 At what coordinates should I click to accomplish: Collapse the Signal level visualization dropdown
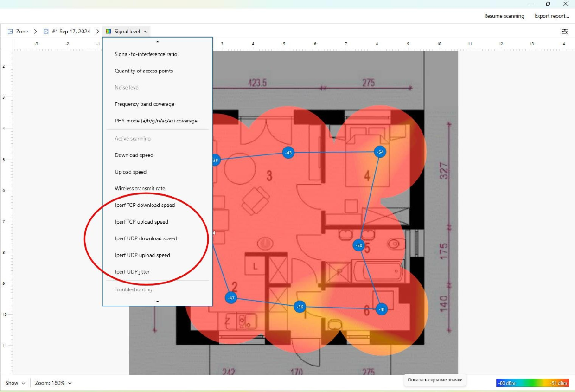[127, 32]
